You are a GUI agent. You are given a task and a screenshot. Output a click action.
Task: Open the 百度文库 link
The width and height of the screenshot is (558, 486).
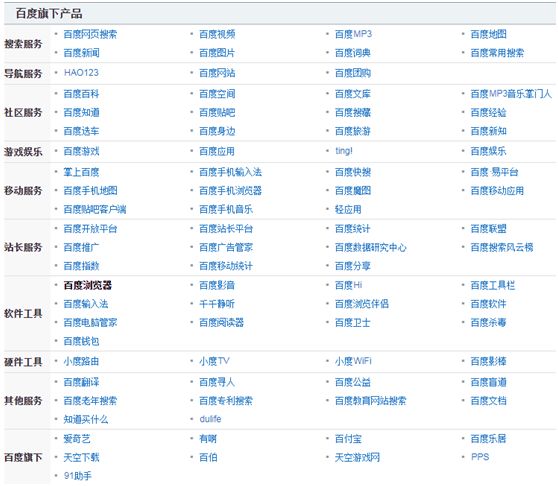click(353, 94)
